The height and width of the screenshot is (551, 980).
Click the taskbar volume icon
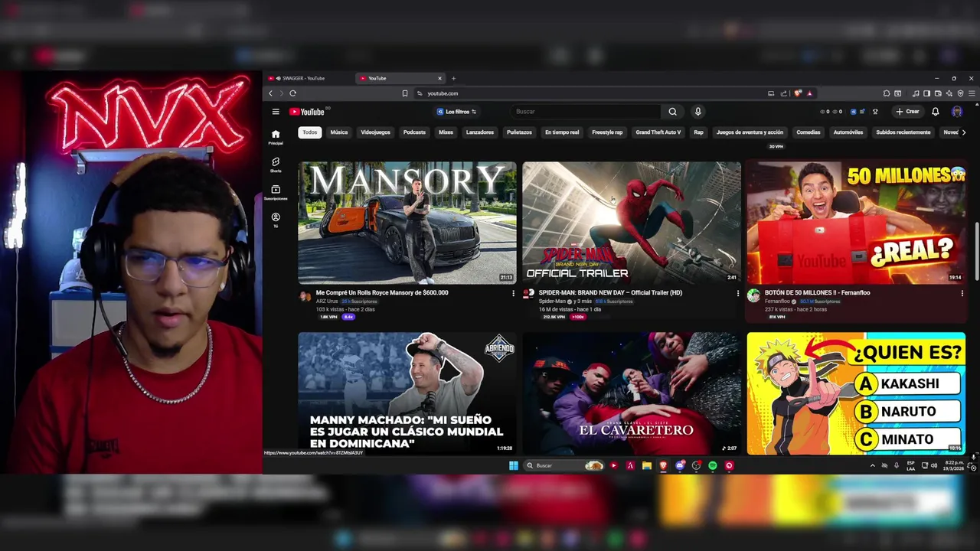tap(934, 465)
